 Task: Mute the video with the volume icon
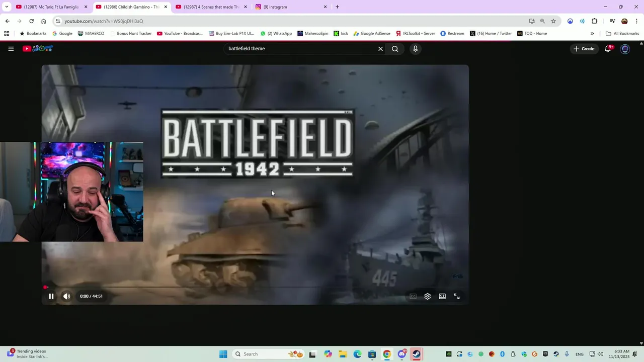(66, 296)
